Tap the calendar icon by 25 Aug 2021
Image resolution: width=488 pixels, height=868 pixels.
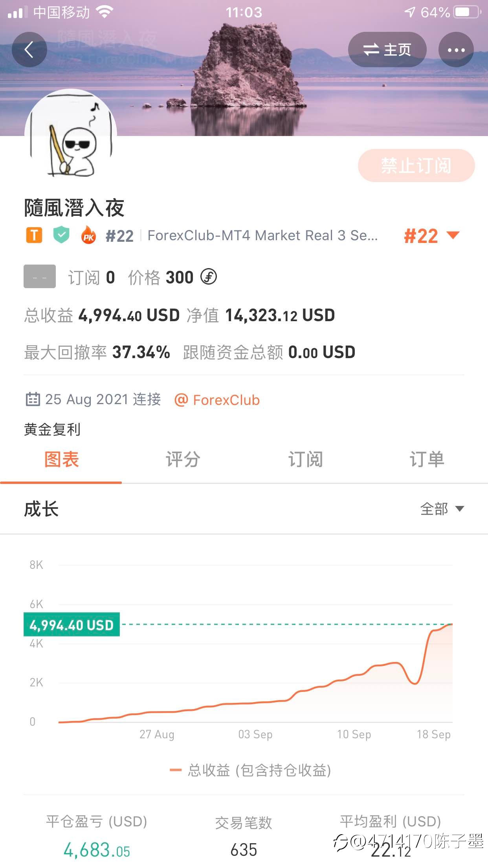(33, 399)
